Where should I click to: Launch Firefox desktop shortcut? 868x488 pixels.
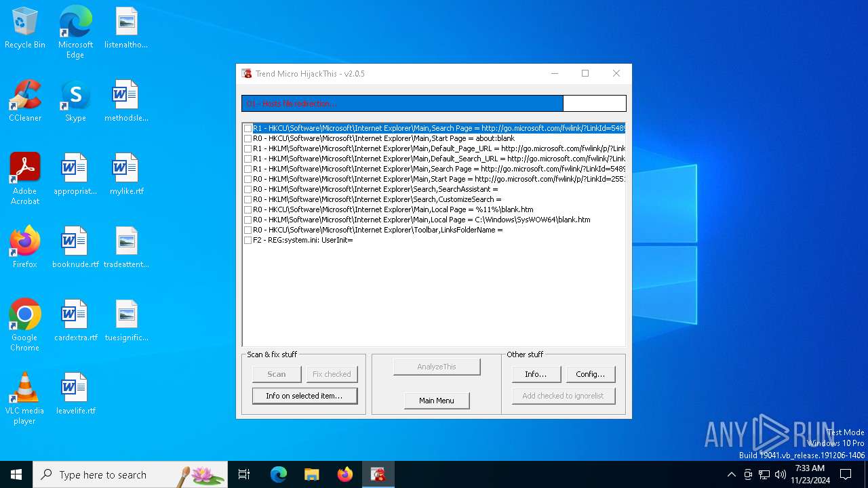[25, 248]
